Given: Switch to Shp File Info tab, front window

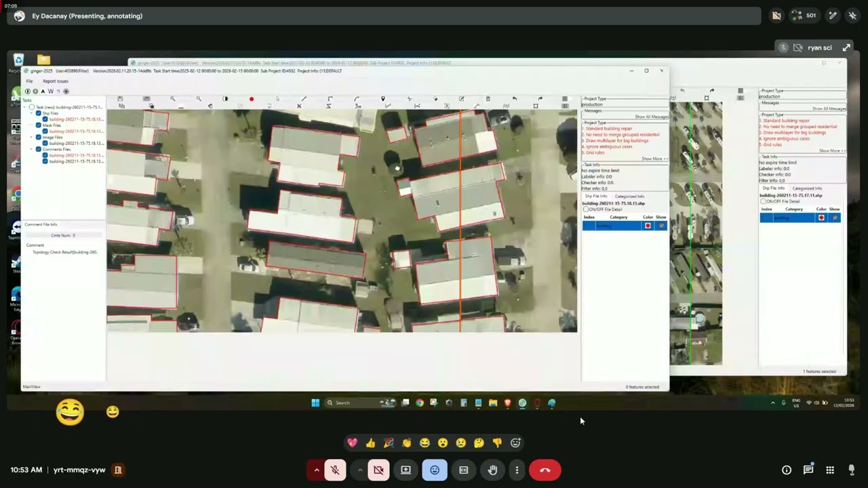Looking at the screenshot, I should click(x=597, y=197).
